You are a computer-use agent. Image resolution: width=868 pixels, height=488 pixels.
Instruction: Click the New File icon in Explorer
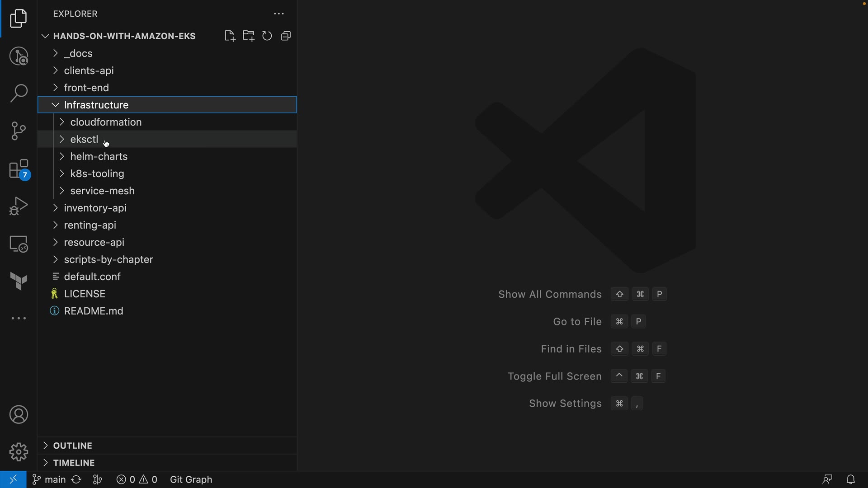230,36
